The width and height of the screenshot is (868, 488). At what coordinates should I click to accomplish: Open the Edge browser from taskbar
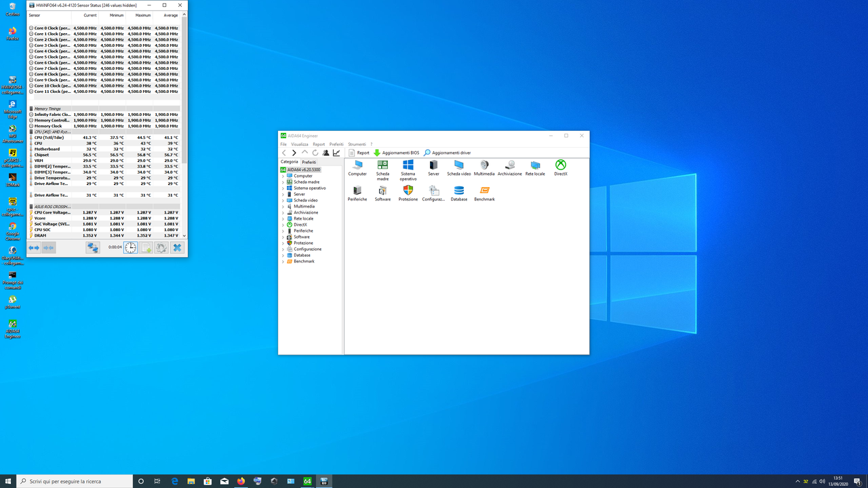pos(174,480)
